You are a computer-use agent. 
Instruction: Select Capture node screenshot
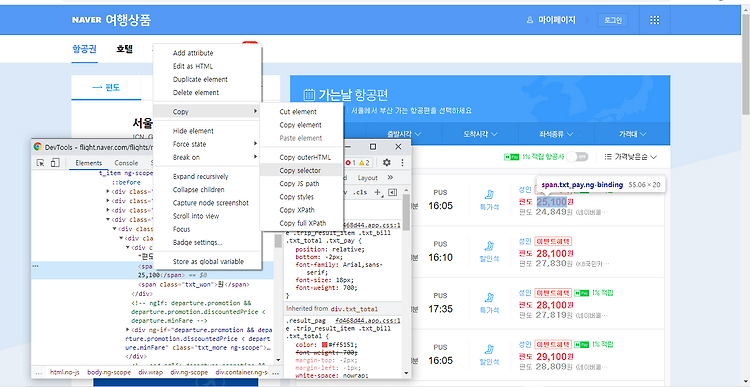(207, 203)
